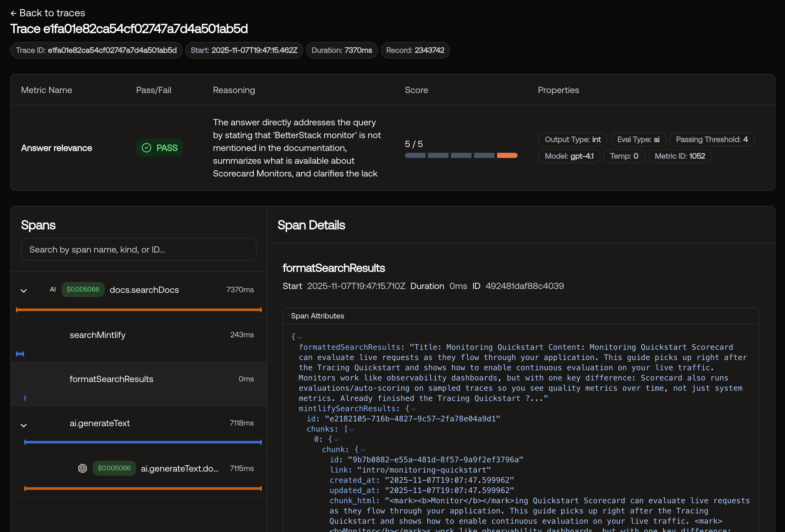
Task: Click the created_at JSON value
Action: click(x=449, y=480)
